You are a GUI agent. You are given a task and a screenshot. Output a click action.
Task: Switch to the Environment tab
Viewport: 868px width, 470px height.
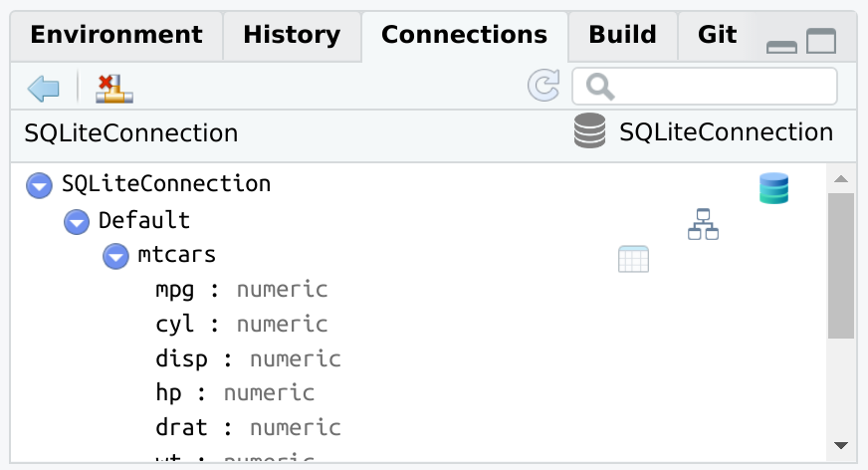tap(116, 36)
